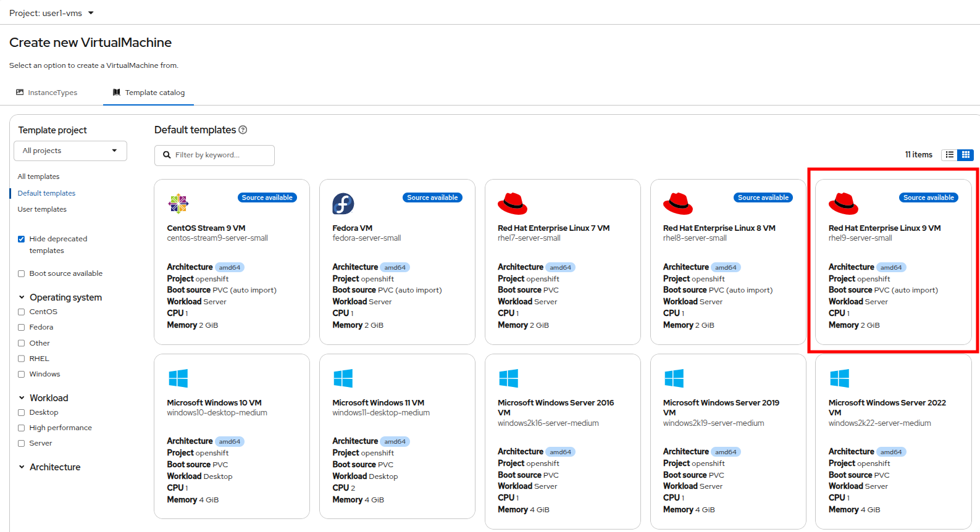Check the RHEL operating system filter

22,359
